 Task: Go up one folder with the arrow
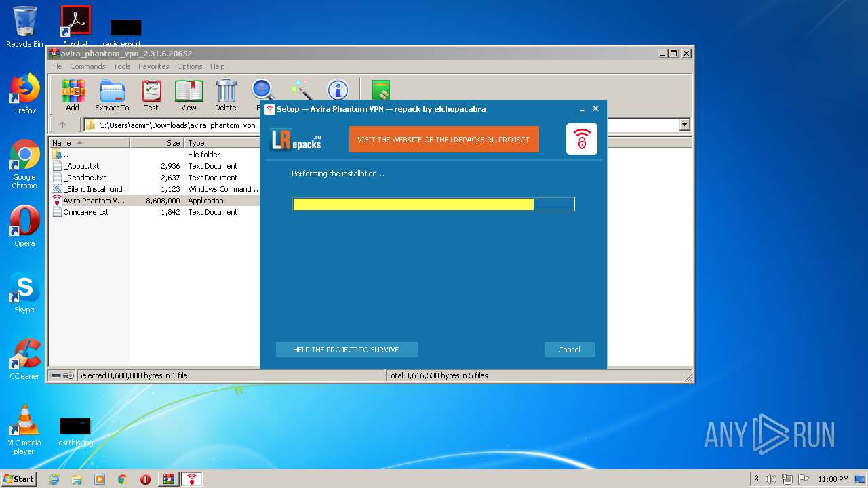[62, 125]
